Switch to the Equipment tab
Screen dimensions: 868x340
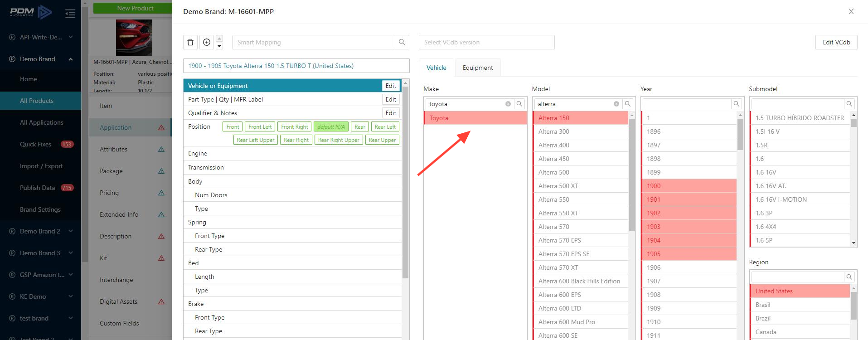(478, 68)
